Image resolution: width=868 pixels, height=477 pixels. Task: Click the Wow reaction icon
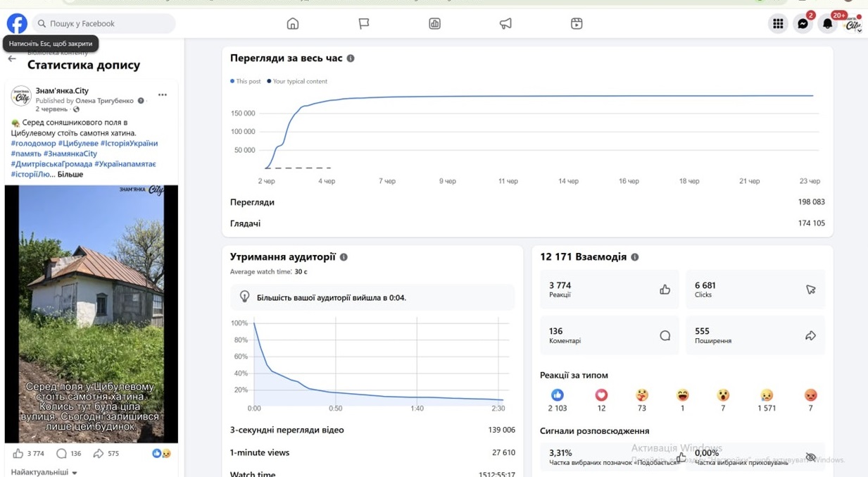(723, 395)
